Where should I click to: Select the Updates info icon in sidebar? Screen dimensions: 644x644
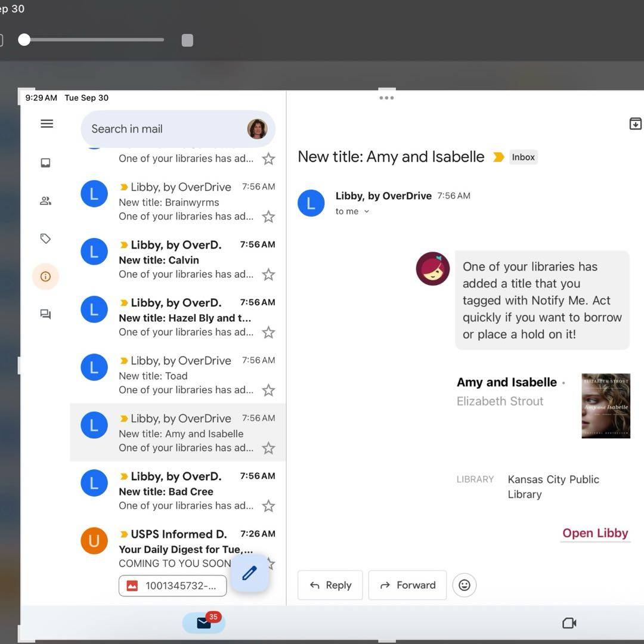(45, 277)
